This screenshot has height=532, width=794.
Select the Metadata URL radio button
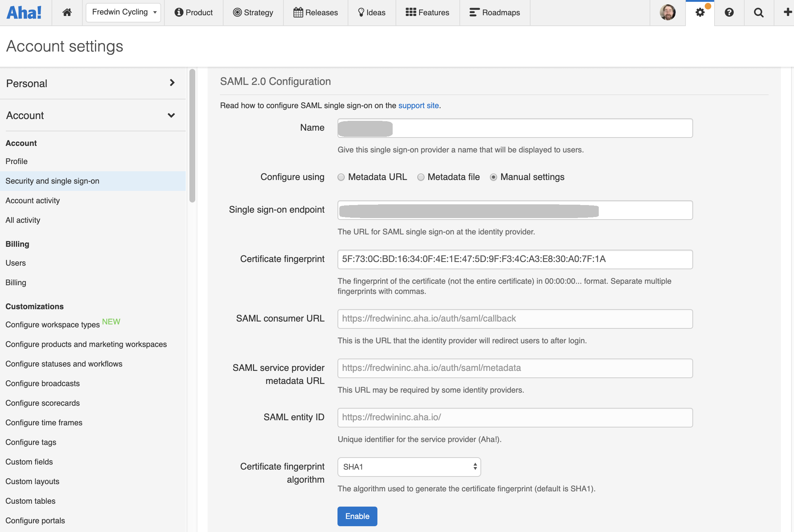(341, 177)
